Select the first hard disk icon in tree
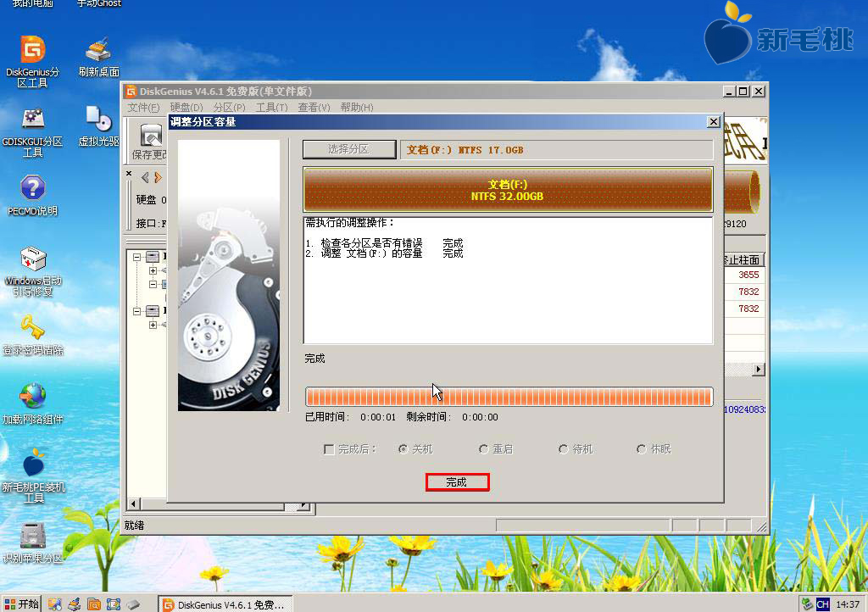Viewport: 868px width, 612px height. point(153,257)
